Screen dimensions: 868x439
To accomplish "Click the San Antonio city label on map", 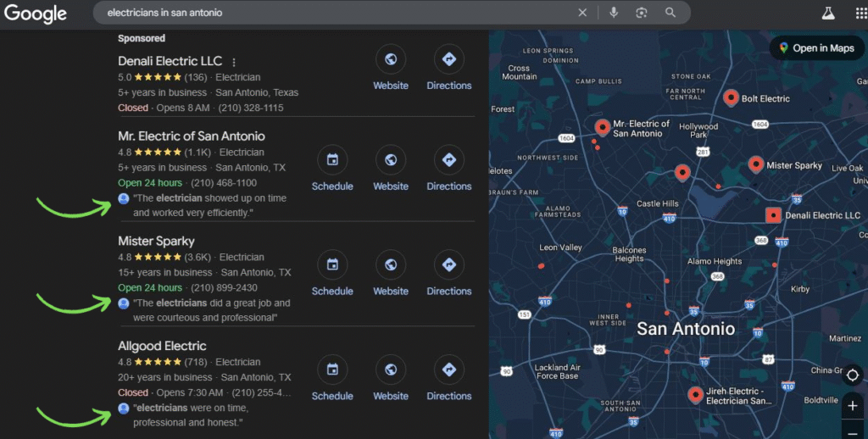I will (x=685, y=329).
